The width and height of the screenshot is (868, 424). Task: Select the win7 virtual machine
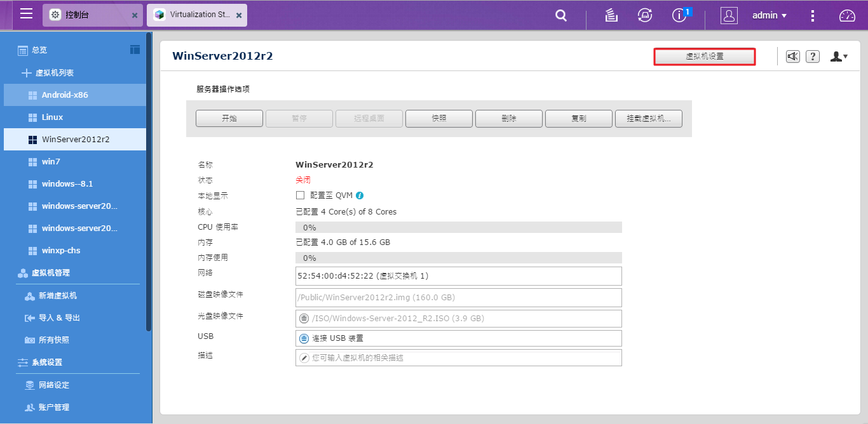(75, 162)
